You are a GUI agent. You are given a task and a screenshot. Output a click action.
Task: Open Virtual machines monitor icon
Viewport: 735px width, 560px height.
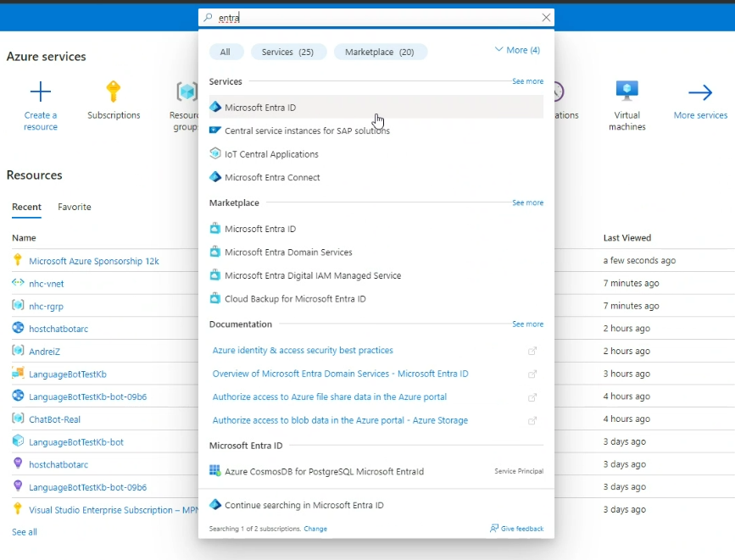(626, 91)
